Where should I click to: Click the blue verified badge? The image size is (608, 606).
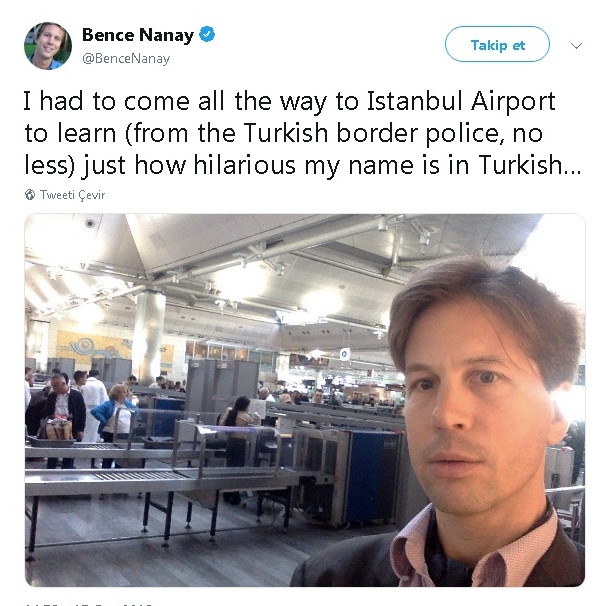pyautogui.click(x=207, y=34)
